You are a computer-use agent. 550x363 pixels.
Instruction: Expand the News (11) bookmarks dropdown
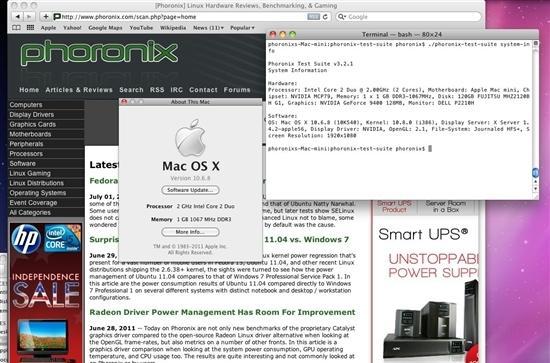pyautogui.click(x=208, y=28)
